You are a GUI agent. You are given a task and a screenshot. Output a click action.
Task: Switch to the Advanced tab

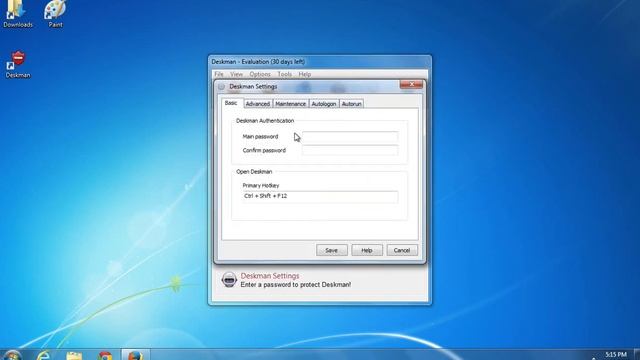(x=258, y=104)
